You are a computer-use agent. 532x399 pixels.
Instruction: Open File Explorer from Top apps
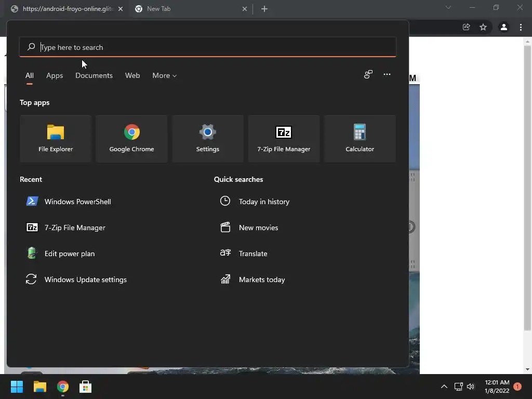pos(56,139)
